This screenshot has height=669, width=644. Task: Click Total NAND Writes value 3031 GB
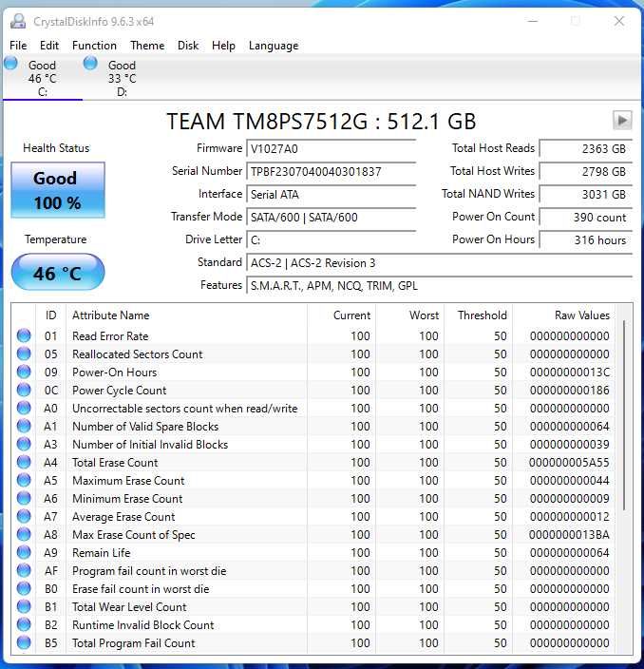pos(586,194)
